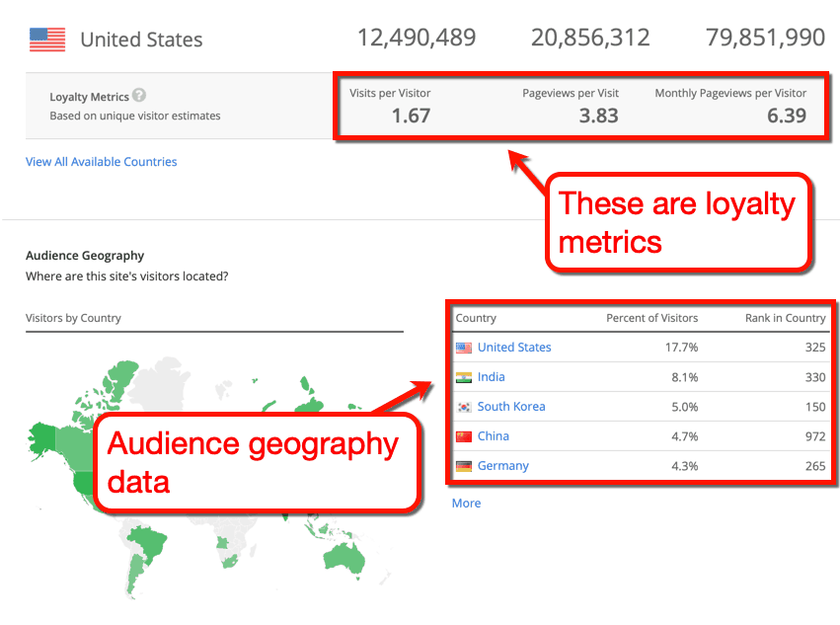The height and width of the screenshot is (625, 840).
Task: Open the South Korea country link
Action: [x=511, y=407]
